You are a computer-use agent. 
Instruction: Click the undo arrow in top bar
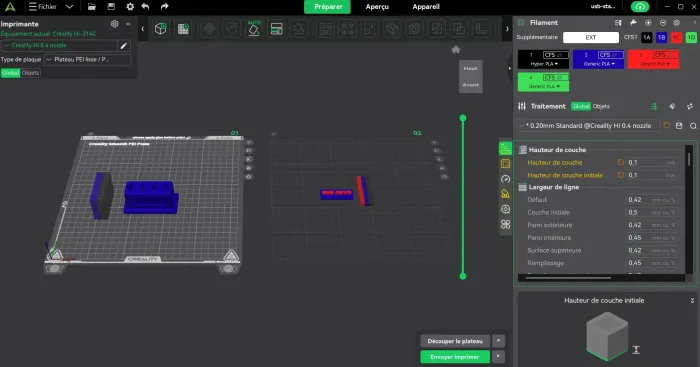point(146,7)
